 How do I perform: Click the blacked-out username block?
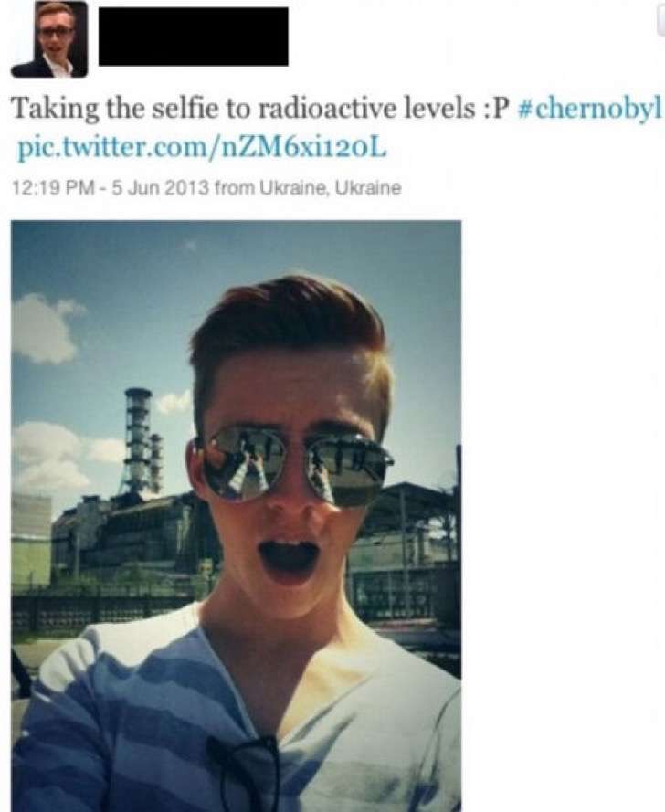(x=193, y=37)
